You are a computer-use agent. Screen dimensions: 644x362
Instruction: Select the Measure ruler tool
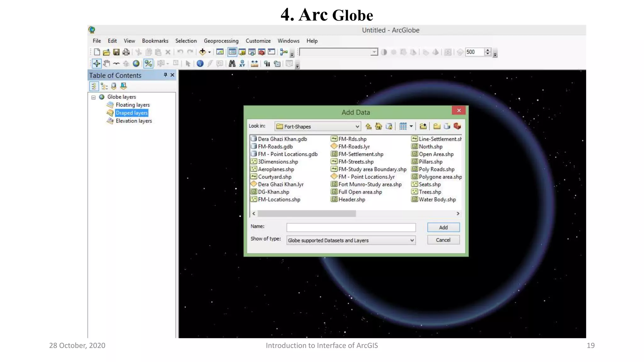(254, 64)
